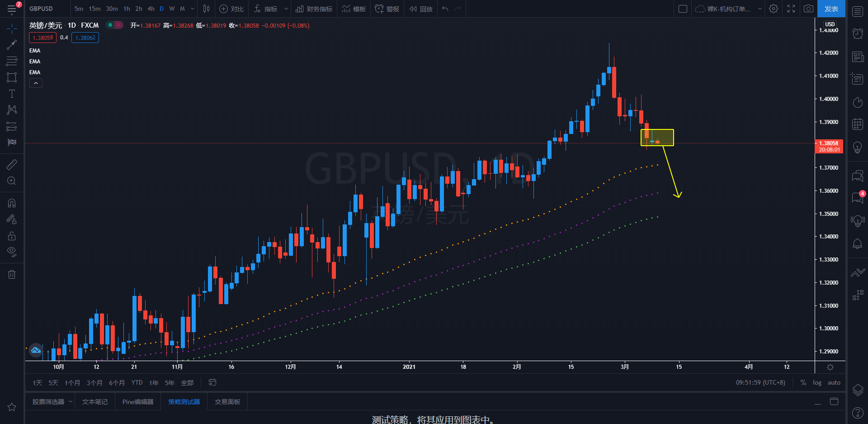Open the 股票筛选器 screener tab
The width and height of the screenshot is (868, 424).
[48, 402]
